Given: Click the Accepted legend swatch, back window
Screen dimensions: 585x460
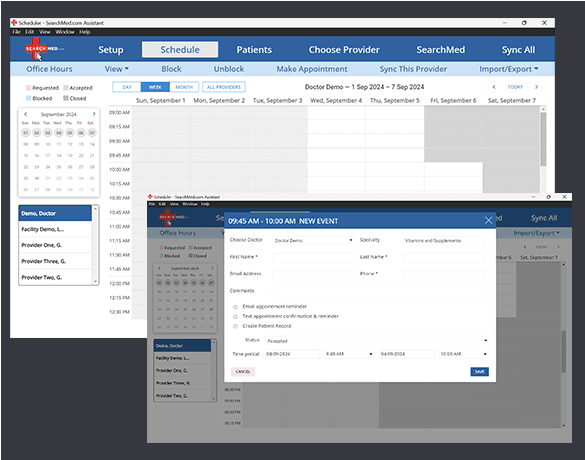Looking at the screenshot, I should pos(66,88).
